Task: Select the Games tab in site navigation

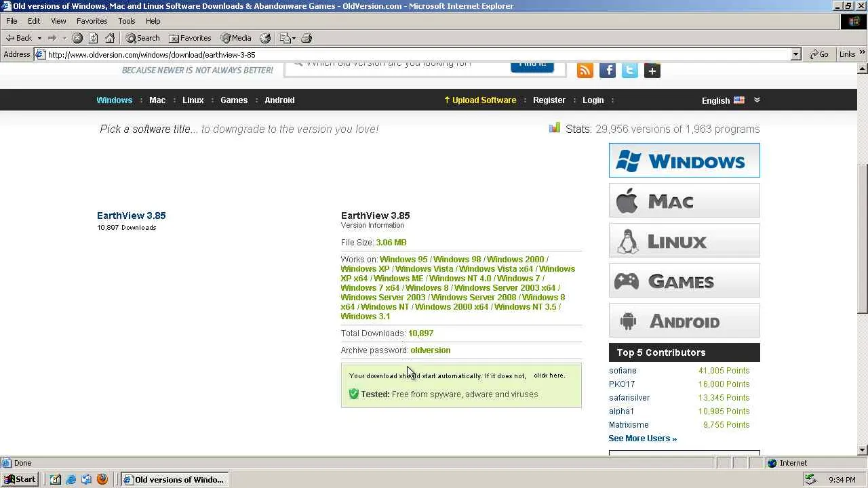Action: (x=234, y=100)
